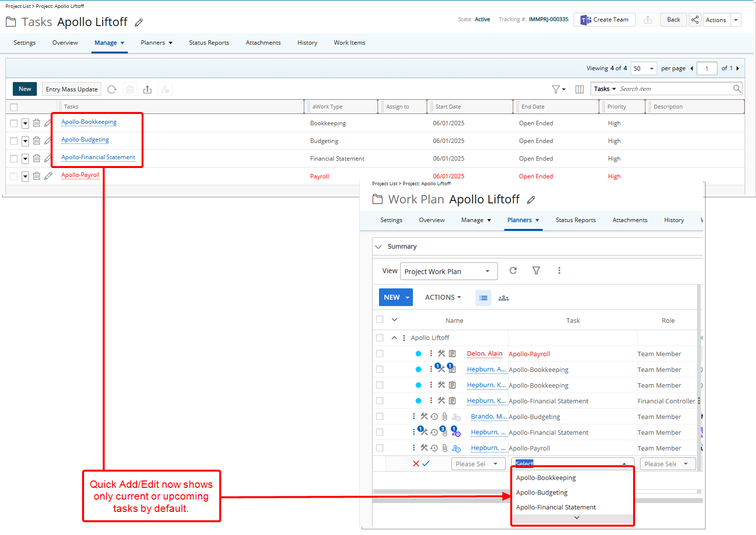Select the header checkbox to select all tasks
The width and height of the screenshot is (756, 535).
13,106
